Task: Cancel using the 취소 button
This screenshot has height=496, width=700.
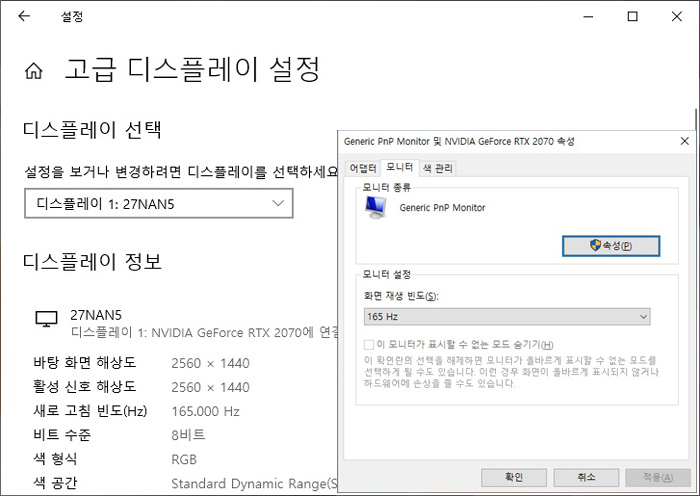Action: pos(585,476)
